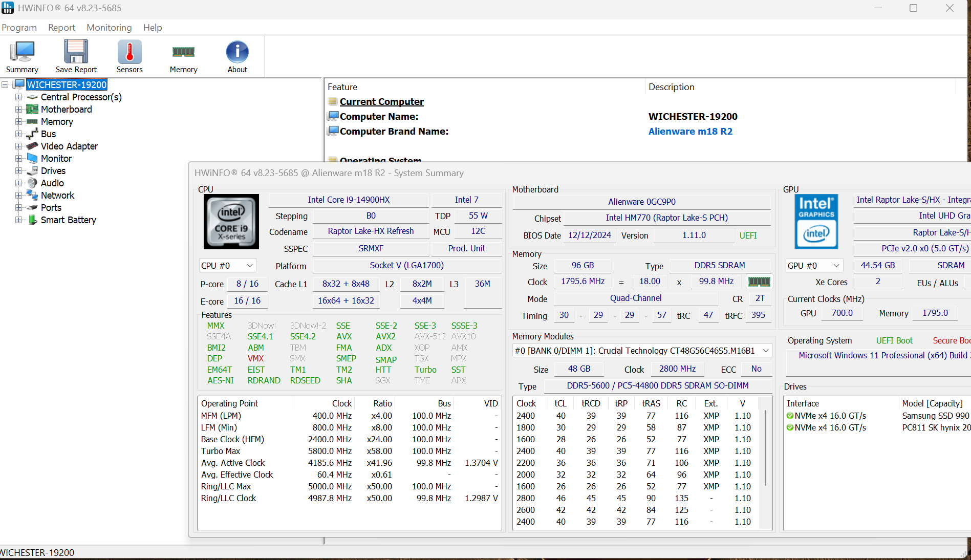Click the Alienware m18 R2 link
Screen dimensions: 971x560
pyautogui.click(x=690, y=132)
